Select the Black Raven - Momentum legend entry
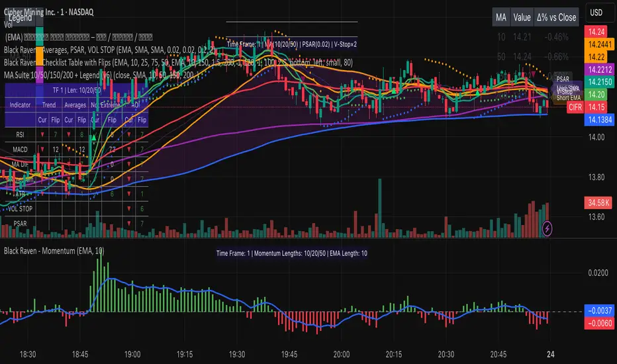Image resolution: width=617 pixels, height=364 pixels. tap(54, 251)
